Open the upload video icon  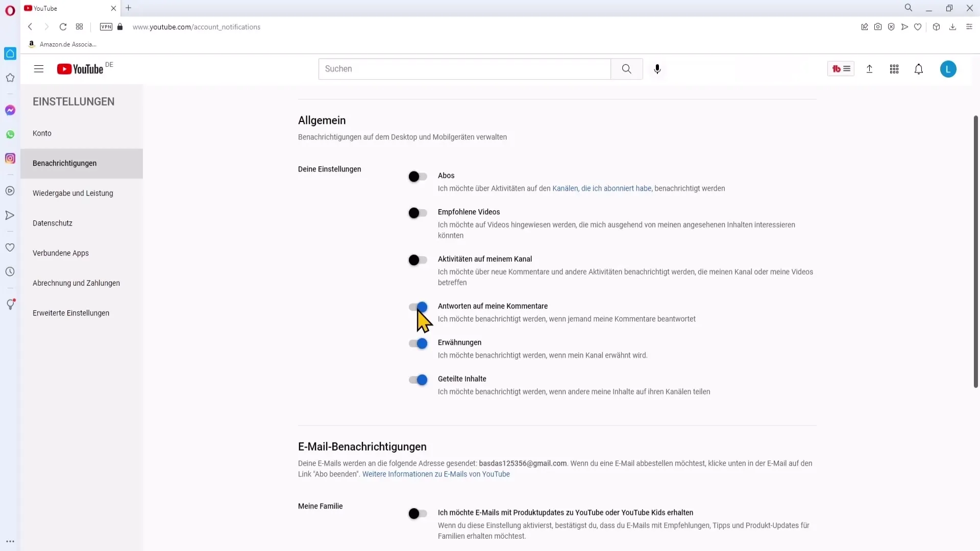870,69
